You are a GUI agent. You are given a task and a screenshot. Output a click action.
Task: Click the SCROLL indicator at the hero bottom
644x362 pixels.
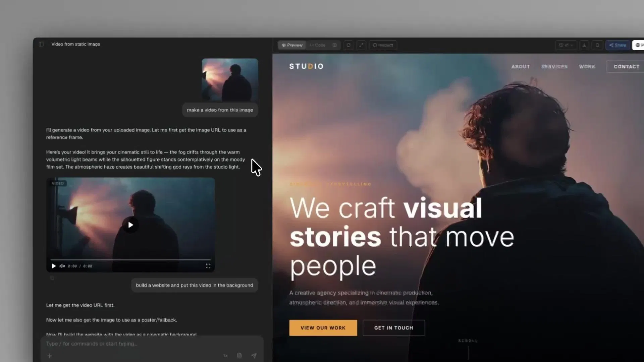point(468,341)
